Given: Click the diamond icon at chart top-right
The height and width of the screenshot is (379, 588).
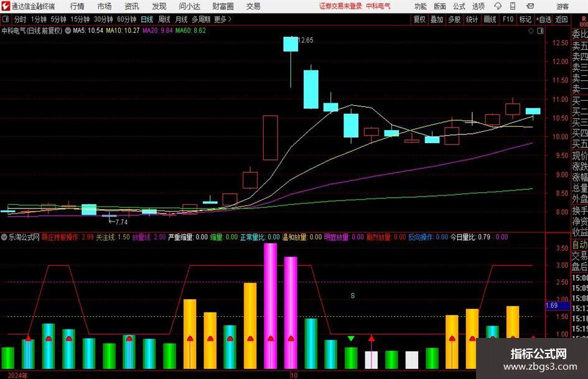Looking at the screenshot, I should 531,31.
